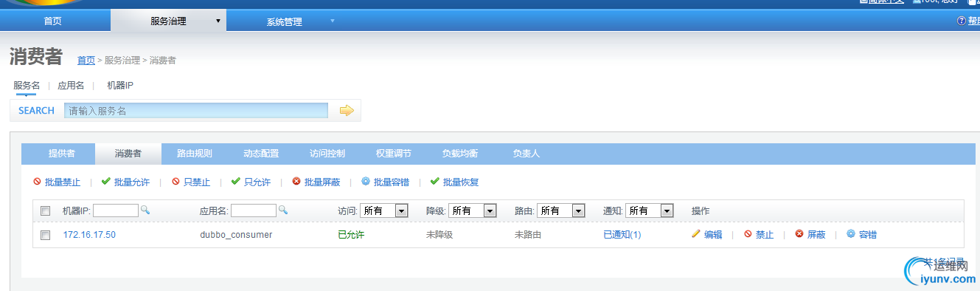Image resolution: width=980 pixels, height=291 pixels.
Task: Click the dubbo_consumer application name
Action: coord(236,235)
